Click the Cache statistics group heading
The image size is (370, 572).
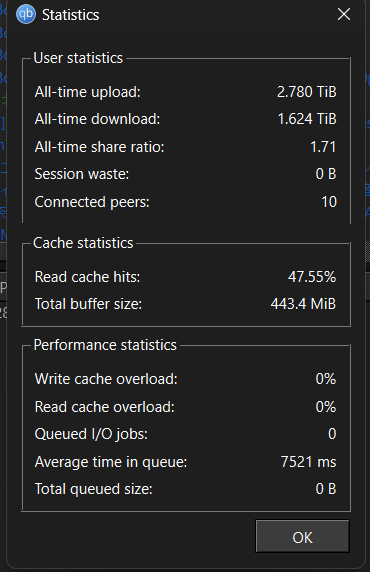coord(83,243)
